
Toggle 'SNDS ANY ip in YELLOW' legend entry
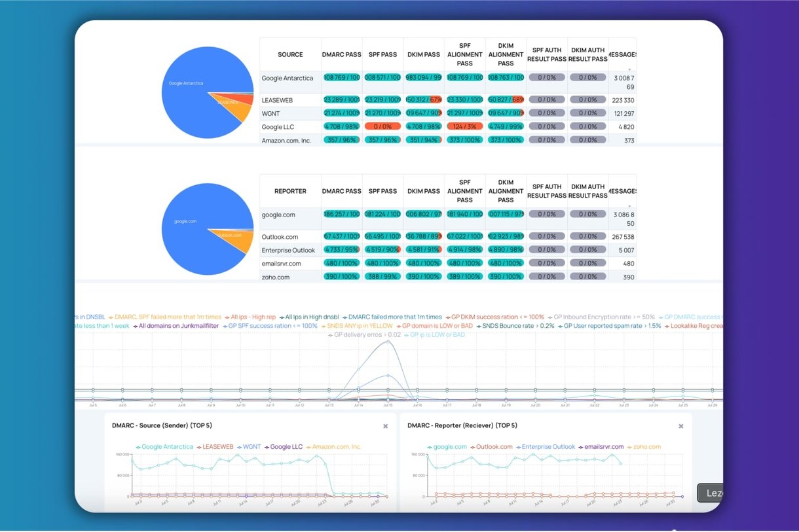[356, 326]
